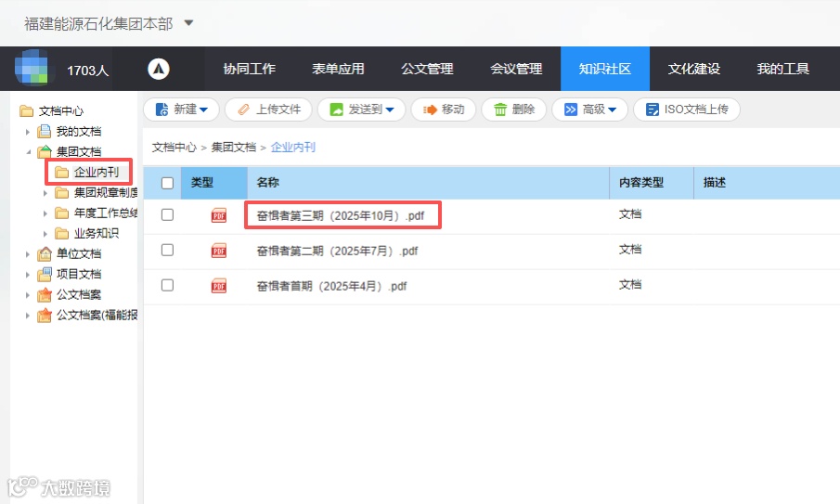
Task: Click PDF icon of 奋惧者第三期 file
Action: tap(219, 215)
